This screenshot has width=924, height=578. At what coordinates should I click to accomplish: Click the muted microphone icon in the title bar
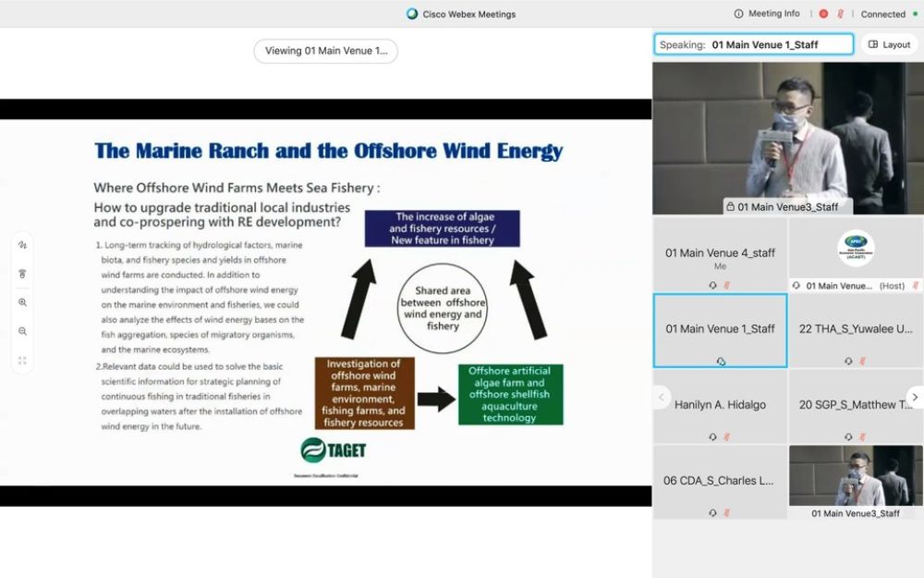coord(840,14)
